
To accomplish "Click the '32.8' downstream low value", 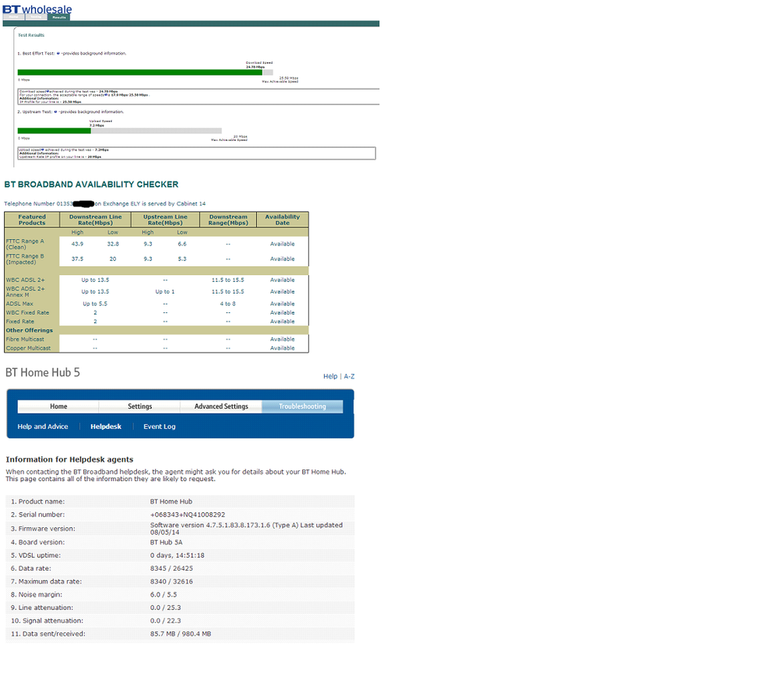I will coord(113,244).
